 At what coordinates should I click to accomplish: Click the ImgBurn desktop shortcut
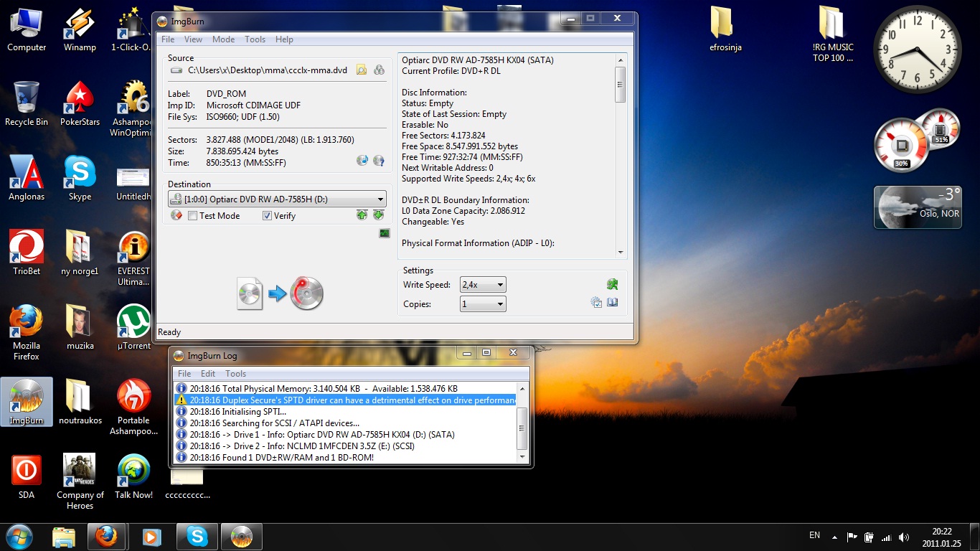pyautogui.click(x=27, y=402)
